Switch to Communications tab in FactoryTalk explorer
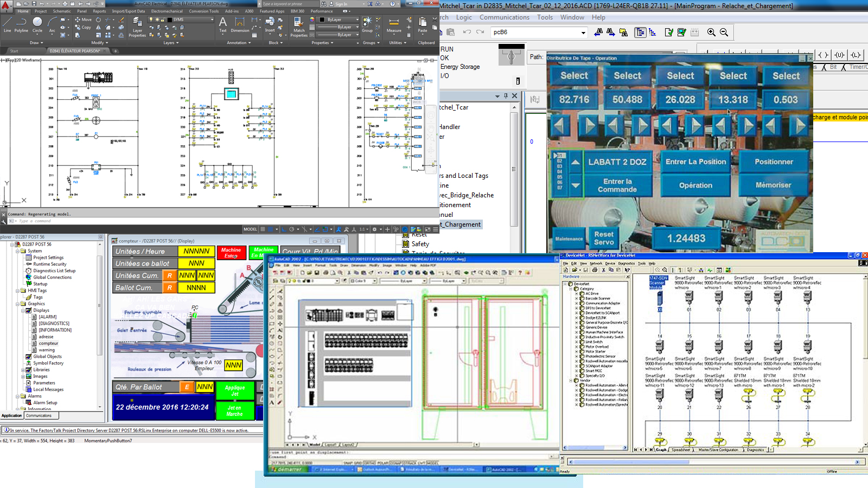Image resolution: width=868 pixels, height=488 pixels. click(39, 416)
